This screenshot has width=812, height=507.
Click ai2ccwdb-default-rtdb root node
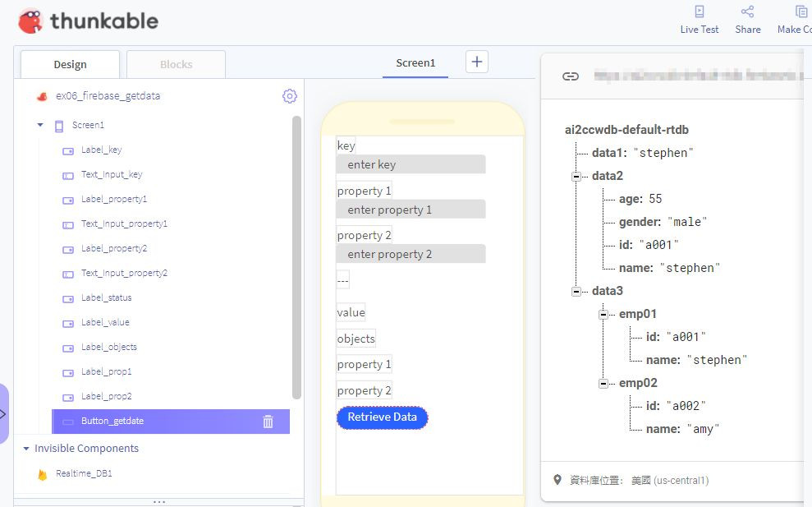626,130
